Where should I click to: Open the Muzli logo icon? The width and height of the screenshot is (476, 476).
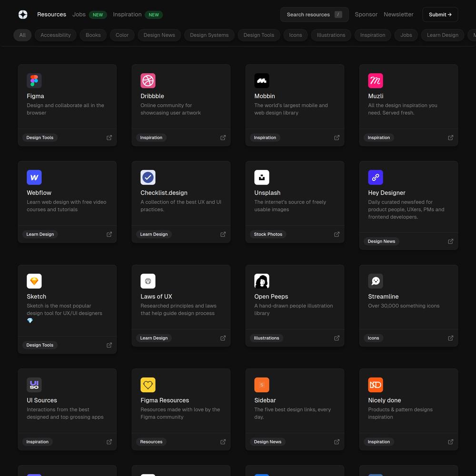(x=376, y=80)
